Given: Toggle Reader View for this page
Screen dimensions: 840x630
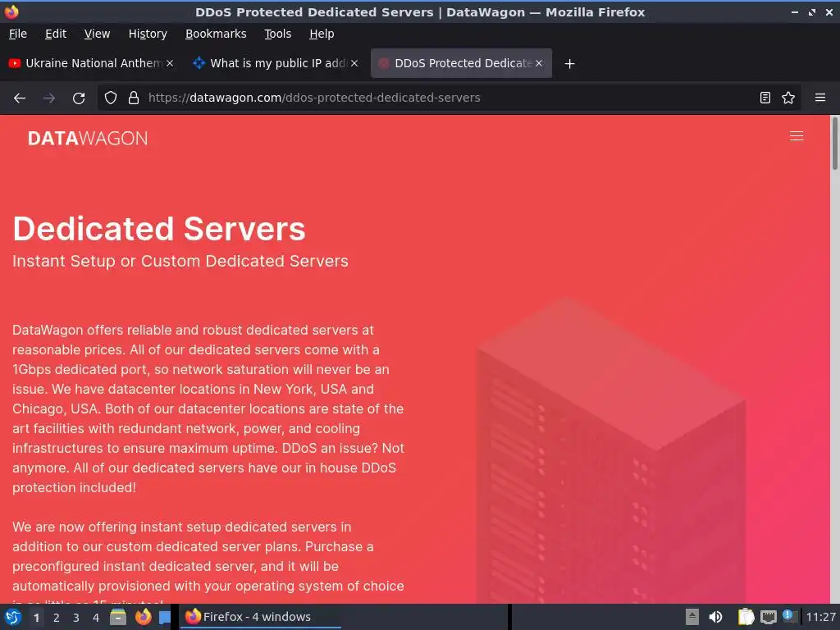Looking at the screenshot, I should pyautogui.click(x=765, y=98).
